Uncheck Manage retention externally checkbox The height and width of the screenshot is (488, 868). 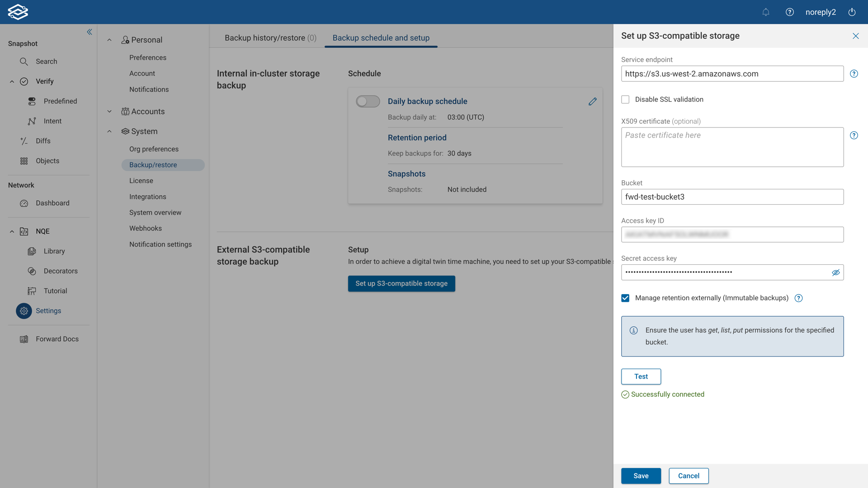625,298
